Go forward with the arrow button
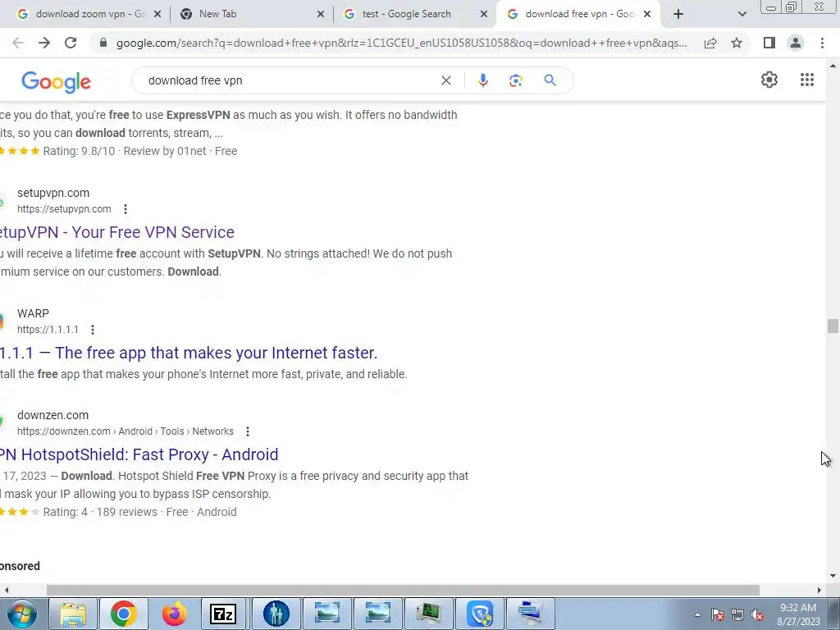 44,43
